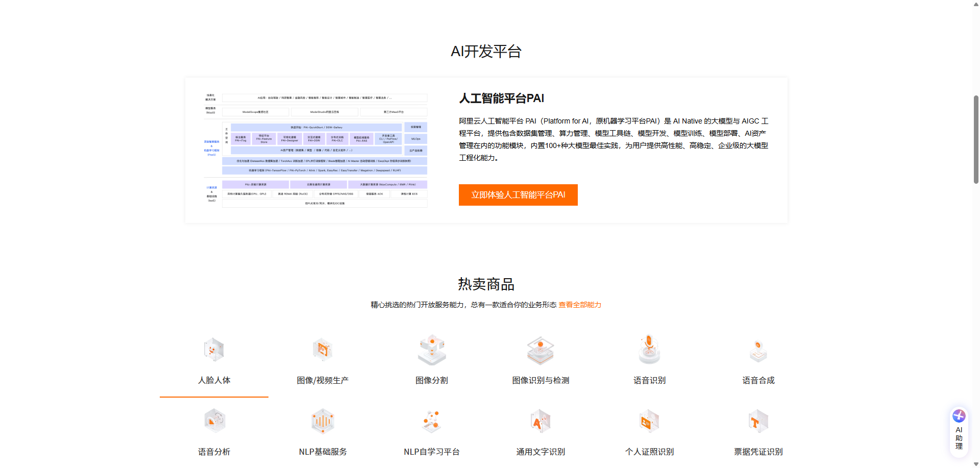Select the 个人证照识别 tab label
Viewport: 980px width, 468px height.
pos(649,452)
